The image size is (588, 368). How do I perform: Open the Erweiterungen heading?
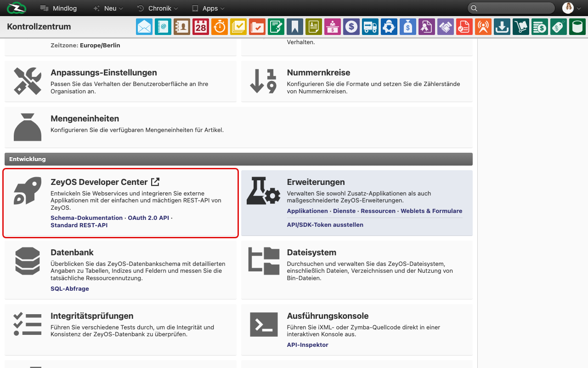point(316,182)
